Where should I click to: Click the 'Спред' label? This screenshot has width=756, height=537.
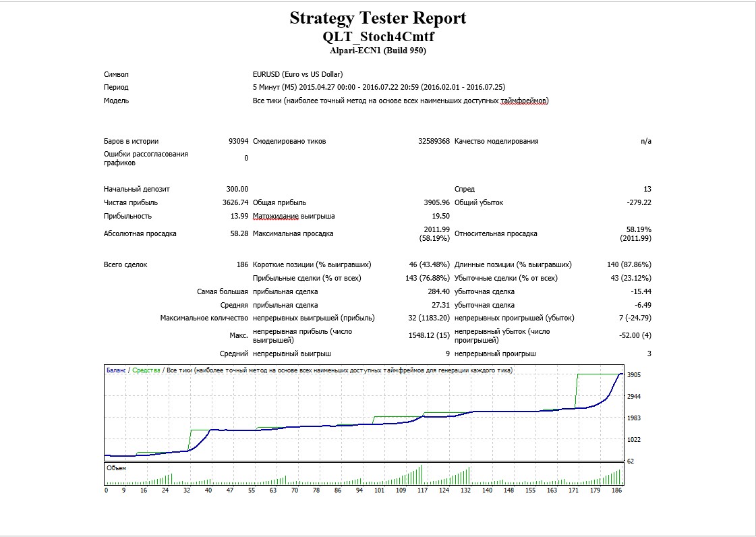tap(465, 189)
